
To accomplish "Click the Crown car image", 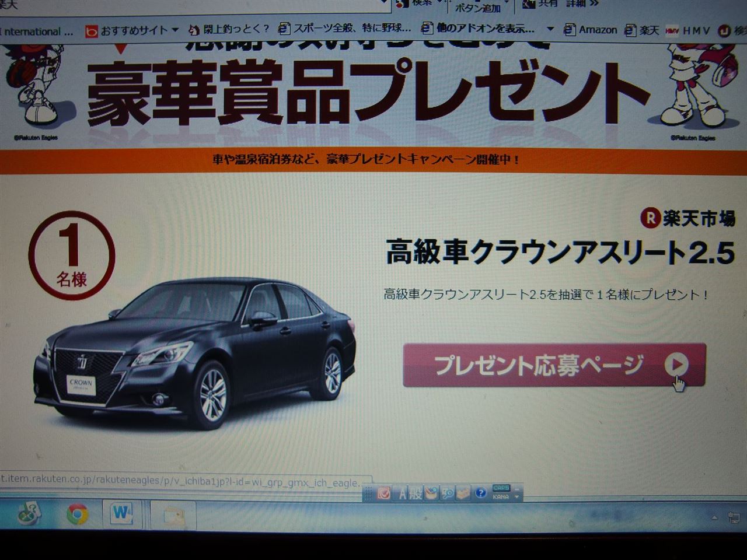I will click(x=194, y=353).
